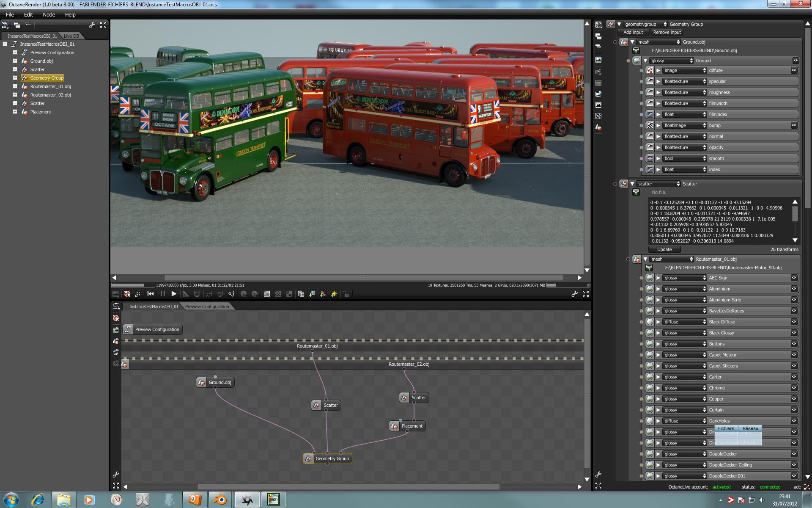Expand Routemaster_01.obj in the outliner tree
812x508 pixels.
click(15, 86)
